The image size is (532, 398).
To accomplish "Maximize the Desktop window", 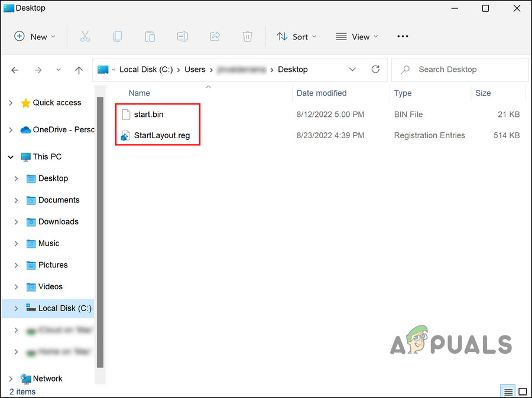I will pos(485,8).
